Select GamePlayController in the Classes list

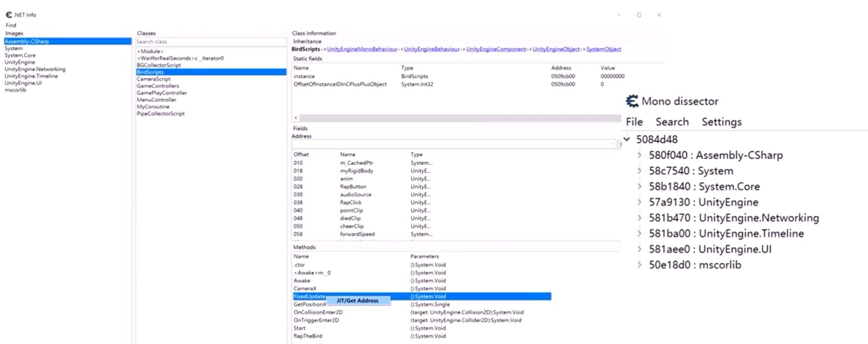pyautogui.click(x=162, y=93)
